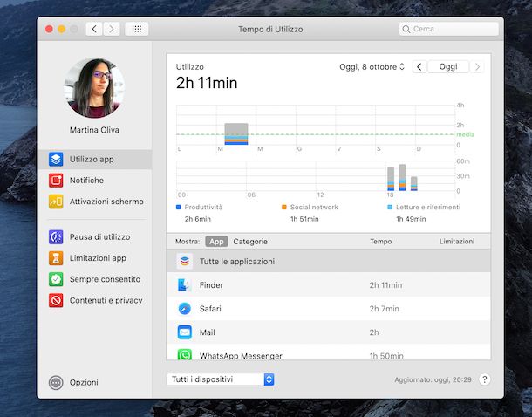Click the Oggi button
The height and width of the screenshot is (417, 532).
tap(448, 67)
